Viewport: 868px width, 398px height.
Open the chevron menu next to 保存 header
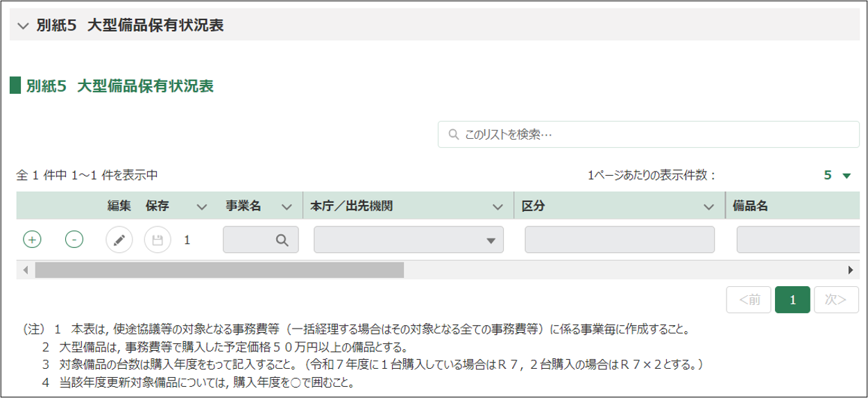pyautogui.click(x=202, y=206)
